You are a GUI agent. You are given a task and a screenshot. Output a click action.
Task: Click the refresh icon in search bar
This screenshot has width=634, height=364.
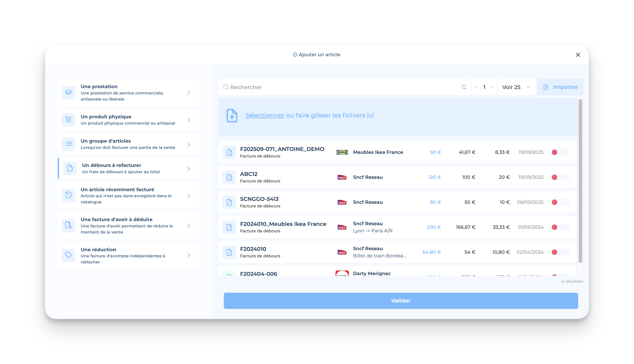(464, 87)
